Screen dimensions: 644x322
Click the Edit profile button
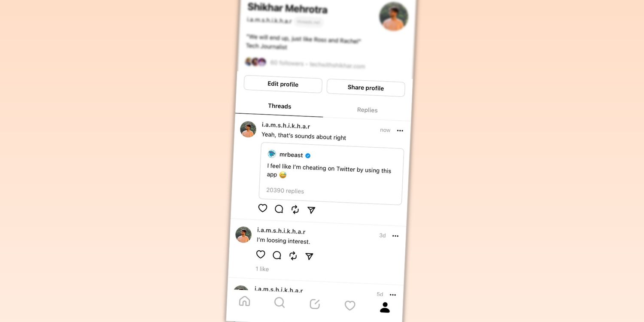283,84
